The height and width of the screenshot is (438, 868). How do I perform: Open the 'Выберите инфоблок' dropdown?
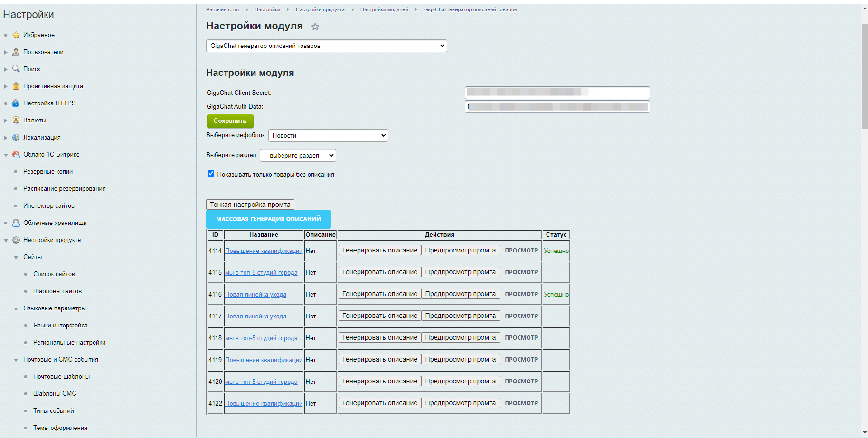328,136
